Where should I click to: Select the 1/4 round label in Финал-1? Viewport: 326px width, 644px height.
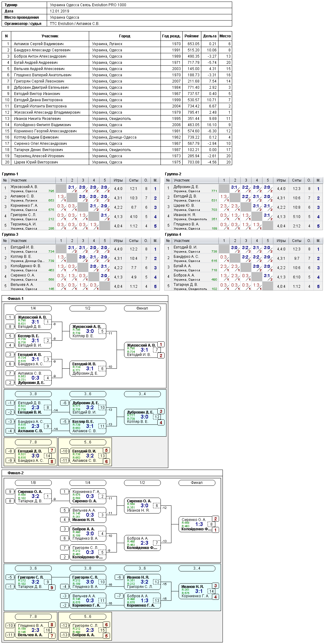click(x=33, y=308)
